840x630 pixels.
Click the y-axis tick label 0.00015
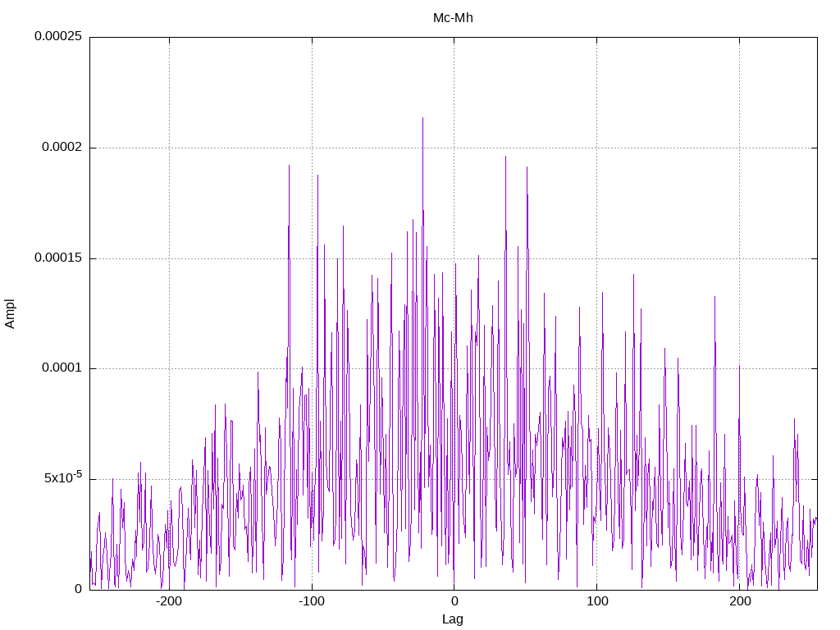tap(58, 258)
